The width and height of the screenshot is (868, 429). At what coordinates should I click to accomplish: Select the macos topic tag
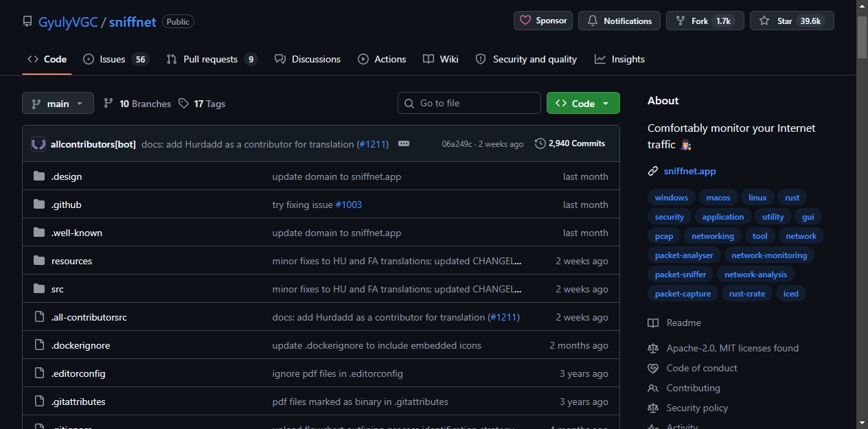coord(718,197)
